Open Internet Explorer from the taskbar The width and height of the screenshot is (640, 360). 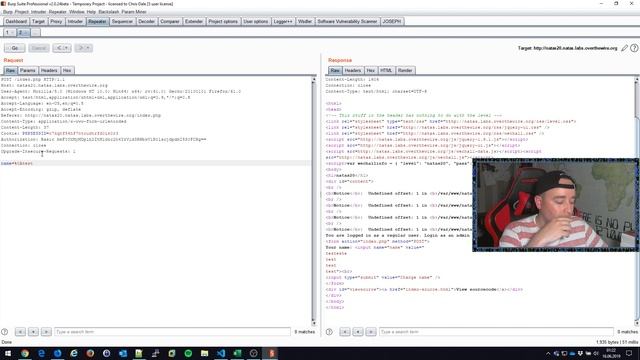coord(74,353)
